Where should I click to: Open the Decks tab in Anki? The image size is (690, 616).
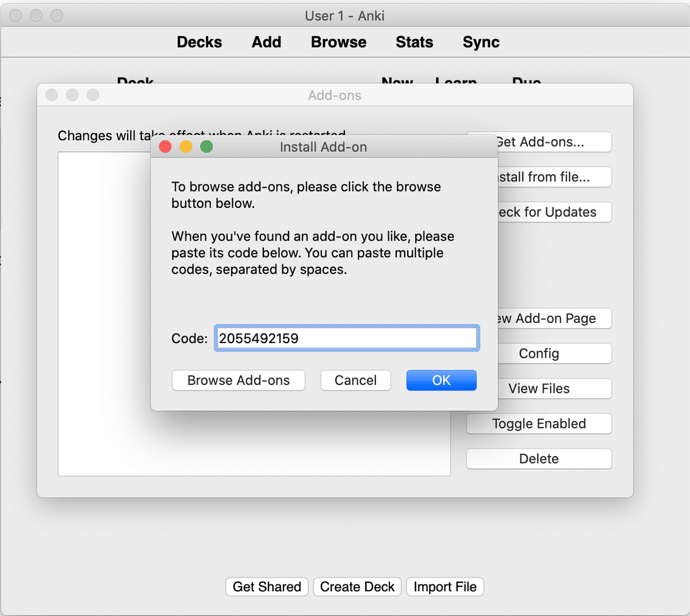[x=199, y=42]
